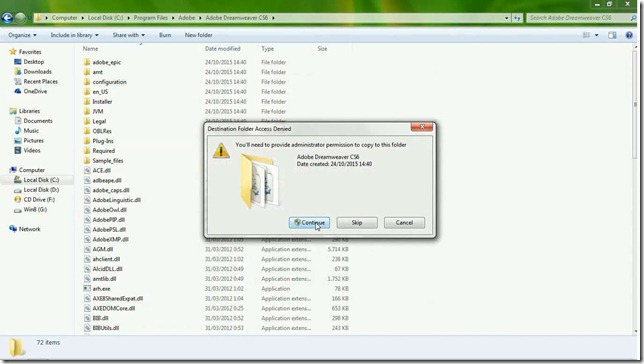
Task: Sort by the Size column header
Action: pos(322,49)
